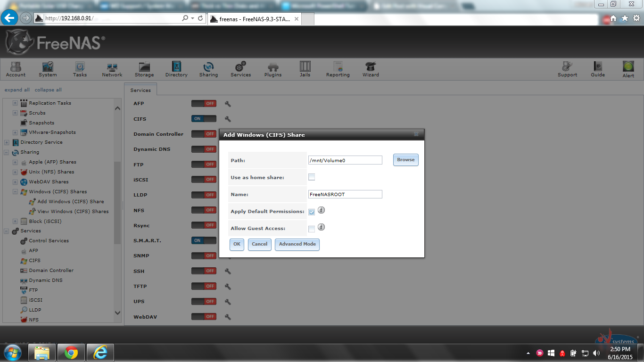Uncheck Apply Default Permissions checkbox

click(312, 212)
